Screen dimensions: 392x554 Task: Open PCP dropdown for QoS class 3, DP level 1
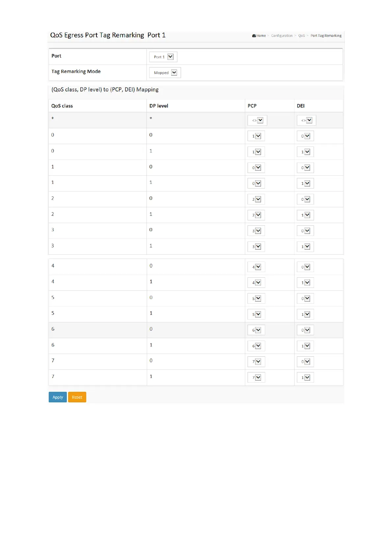(256, 247)
